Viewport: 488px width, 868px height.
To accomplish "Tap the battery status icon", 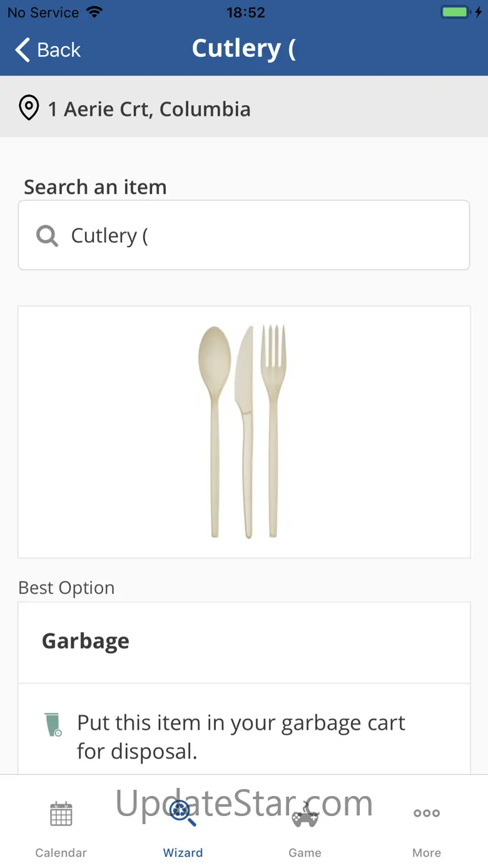I will pyautogui.click(x=455, y=12).
